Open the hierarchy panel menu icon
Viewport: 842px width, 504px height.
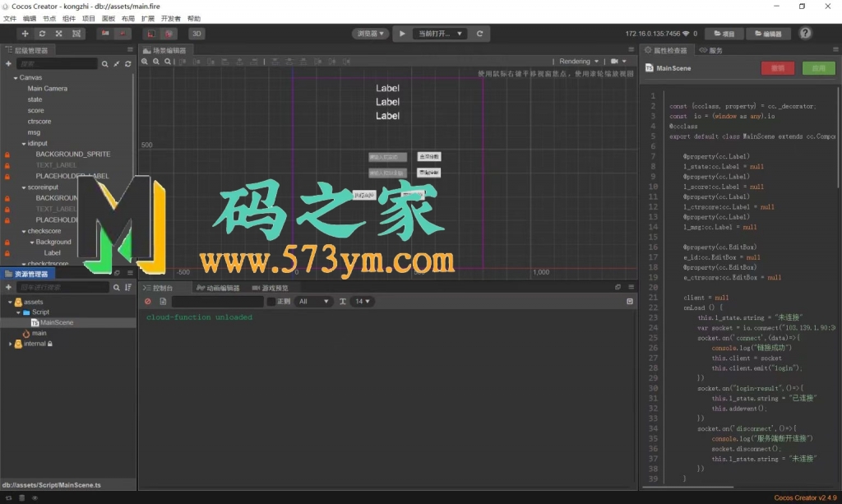[x=130, y=50]
